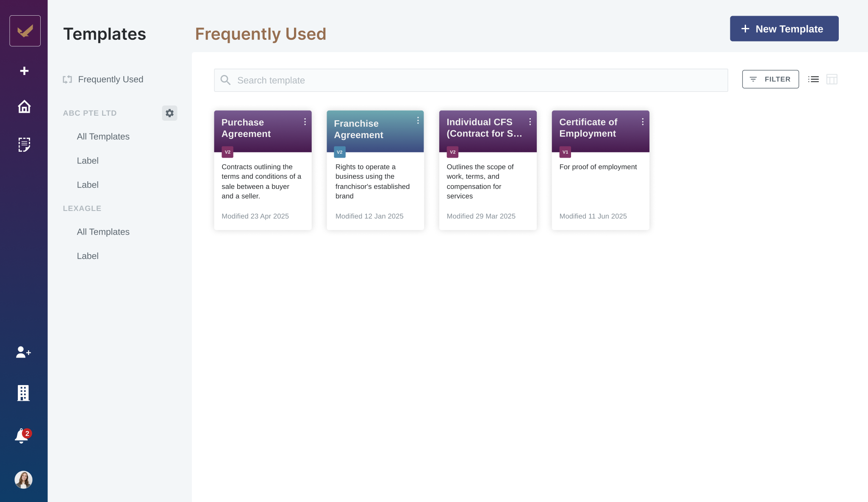Open options menu on Certificate of Employment card

coord(643,121)
